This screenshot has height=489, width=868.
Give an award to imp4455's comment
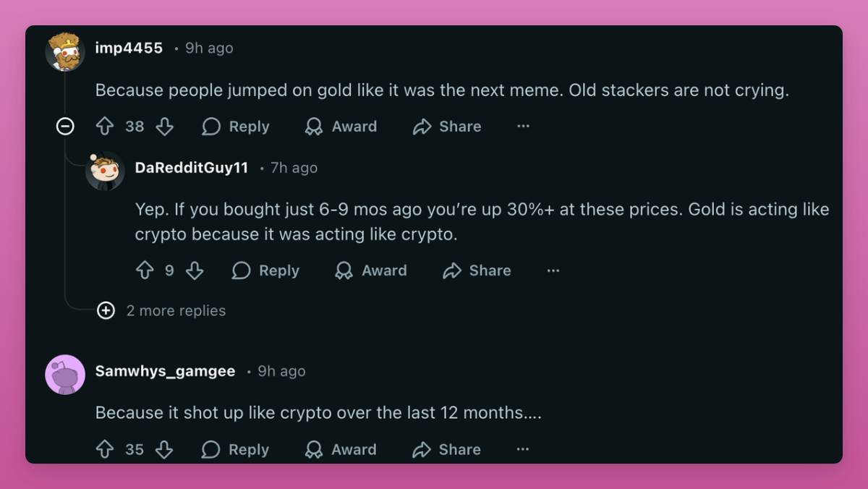click(341, 127)
